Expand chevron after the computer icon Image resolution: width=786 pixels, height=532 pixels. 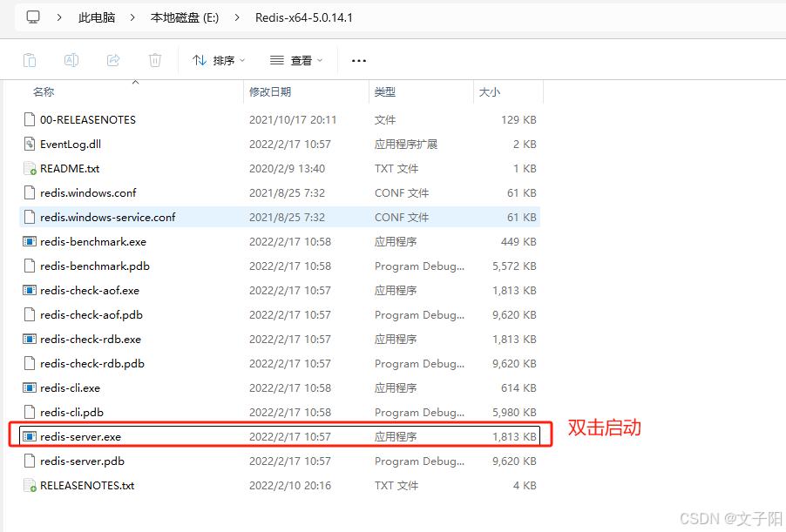[x=59, y=17]
